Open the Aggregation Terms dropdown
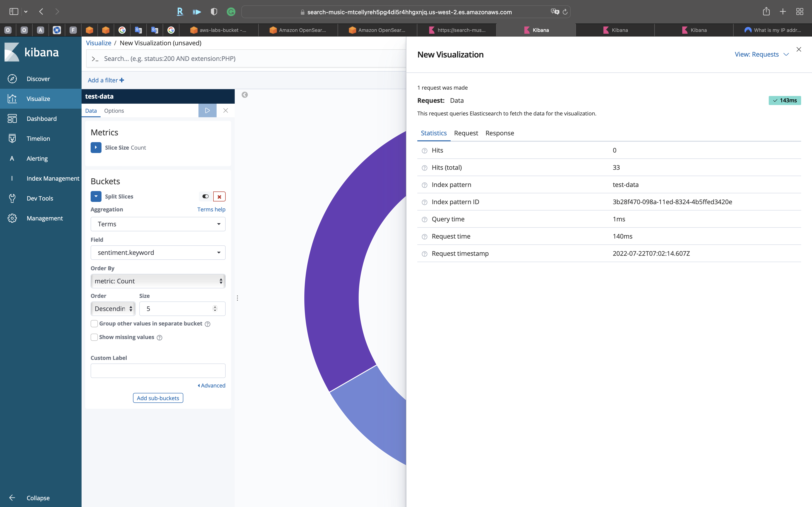Viewport: 812px width, 507px height. tap(158, 224)
